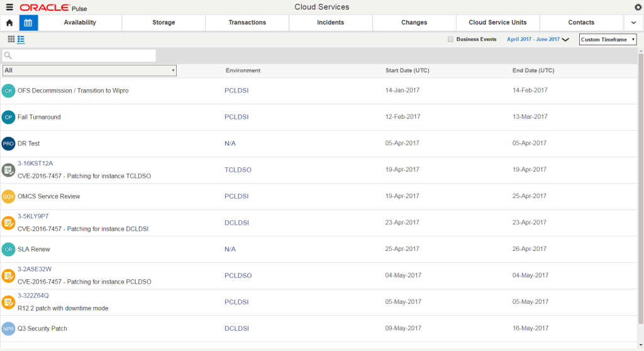Open PCLDSO environment link
The image size is (644, 351).
point(238,276)
